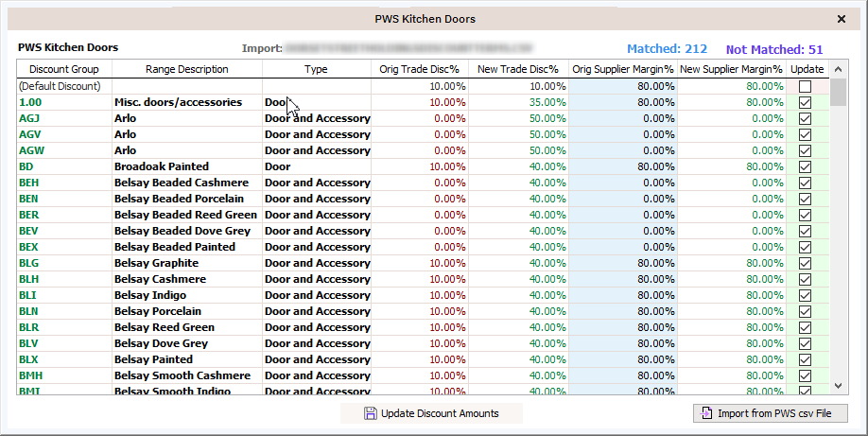Click the BEV discount group cell
Image resolution: width=868 pixels, height=436 pixels.
64,231
